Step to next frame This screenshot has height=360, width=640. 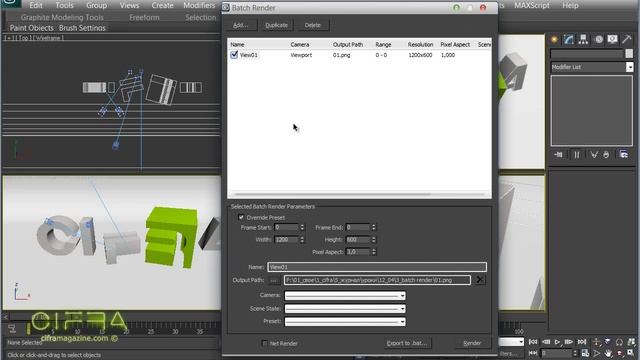[x=569, y=342]
